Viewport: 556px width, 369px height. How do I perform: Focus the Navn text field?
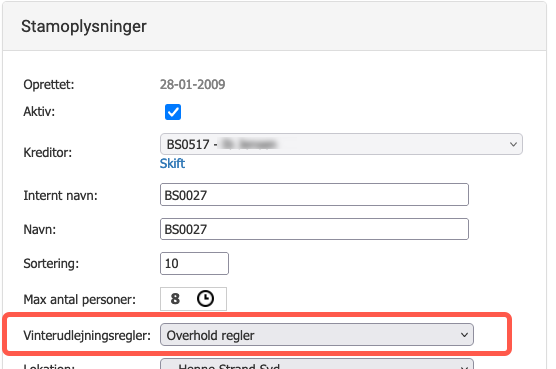click(x=314, y=229)
